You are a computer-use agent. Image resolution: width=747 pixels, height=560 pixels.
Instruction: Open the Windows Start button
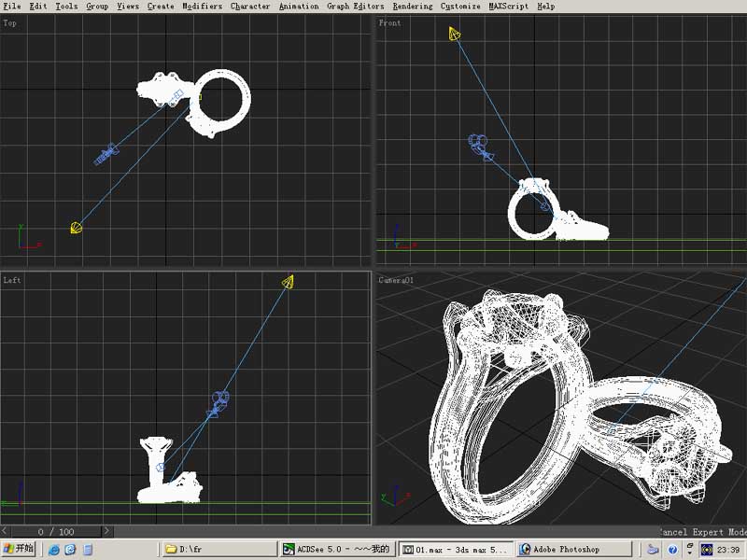pyautogui.click(x=19, y=550)
